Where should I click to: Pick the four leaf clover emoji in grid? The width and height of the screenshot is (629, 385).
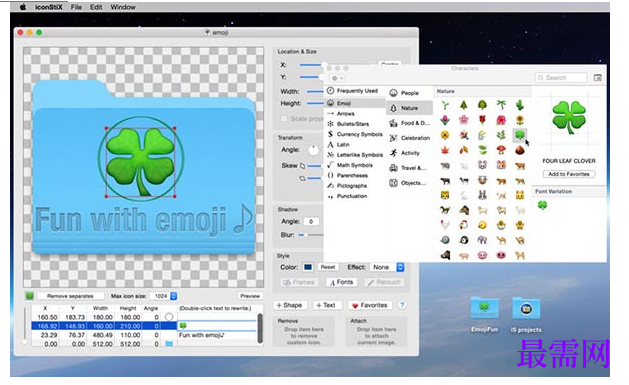click(x=520, y=135)
